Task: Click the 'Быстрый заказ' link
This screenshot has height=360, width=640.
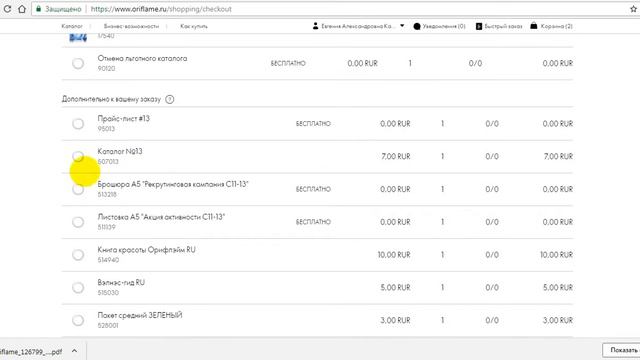Action: [x=503, y=26]
